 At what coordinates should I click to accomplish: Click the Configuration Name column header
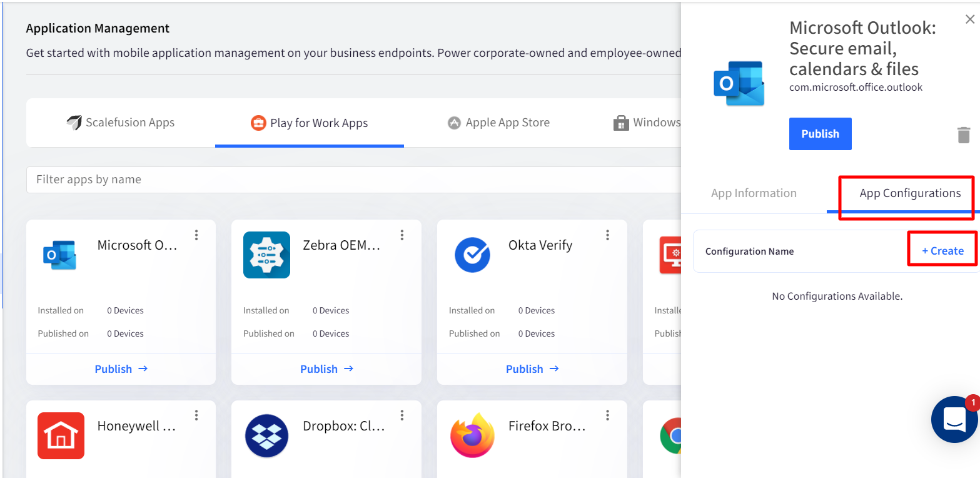[749, 252]
